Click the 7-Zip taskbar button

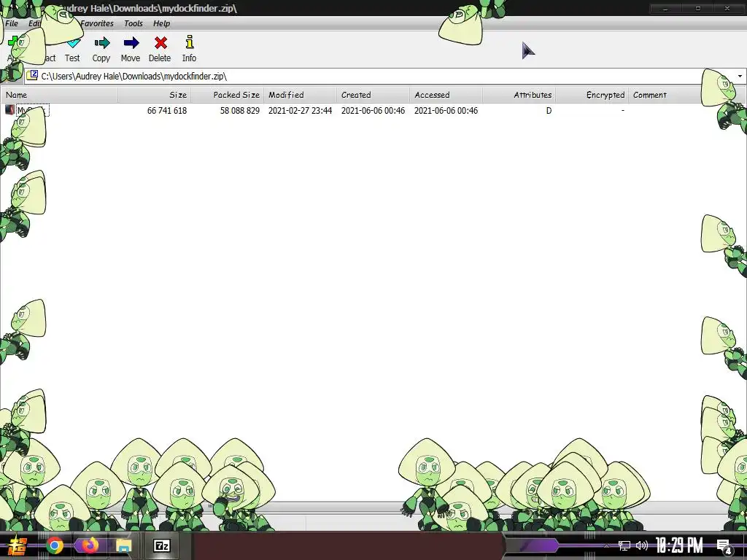click(x=161, y=545)
